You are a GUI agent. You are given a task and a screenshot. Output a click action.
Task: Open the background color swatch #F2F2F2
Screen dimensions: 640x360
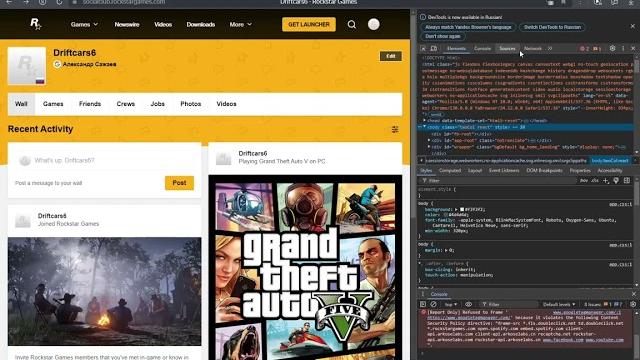point(462,209)
